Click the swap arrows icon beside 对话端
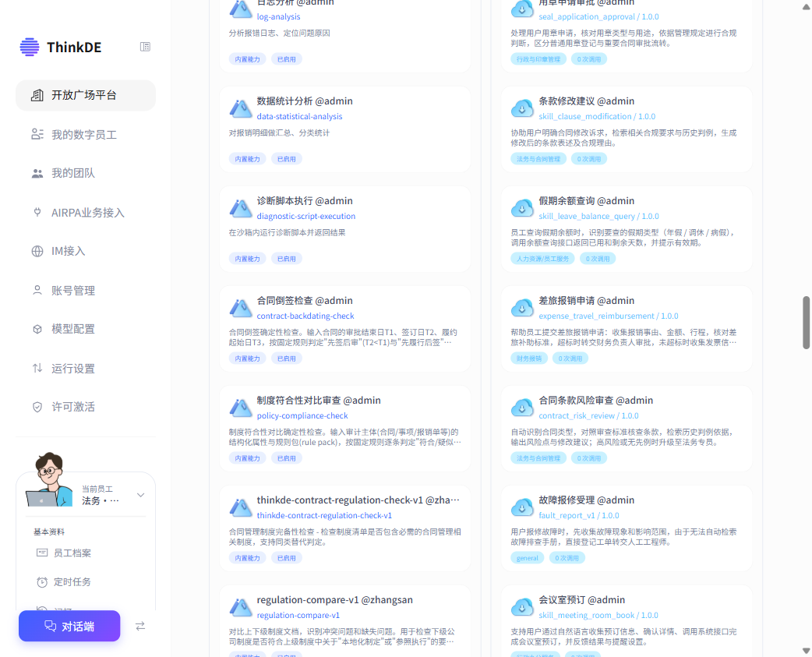 pos(140,626)
